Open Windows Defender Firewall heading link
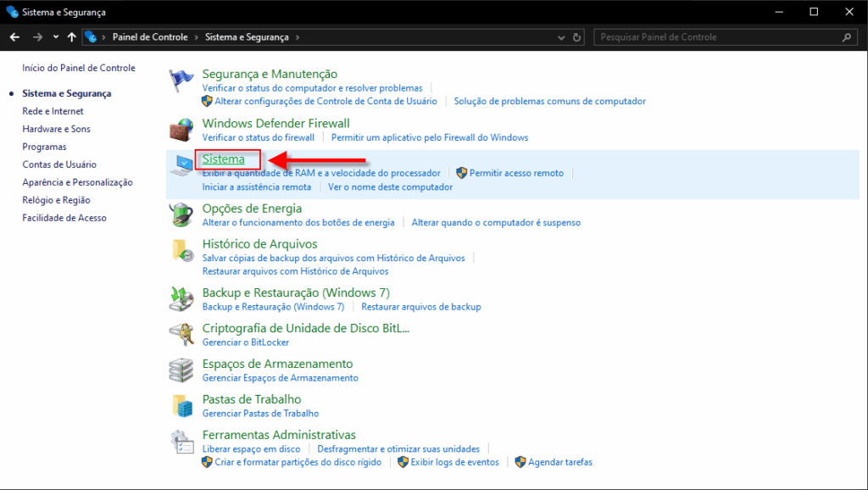 [275, 123]
